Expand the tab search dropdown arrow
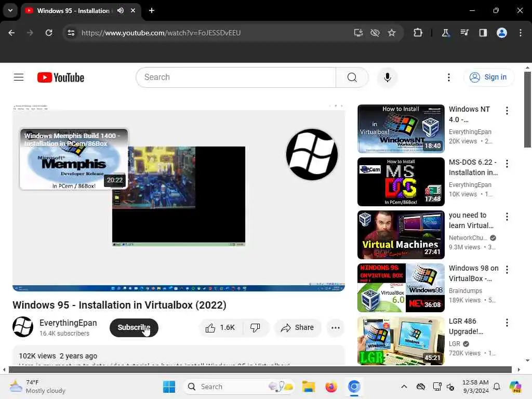Viewport: 532px width, 399px height. tap(10, 10)
